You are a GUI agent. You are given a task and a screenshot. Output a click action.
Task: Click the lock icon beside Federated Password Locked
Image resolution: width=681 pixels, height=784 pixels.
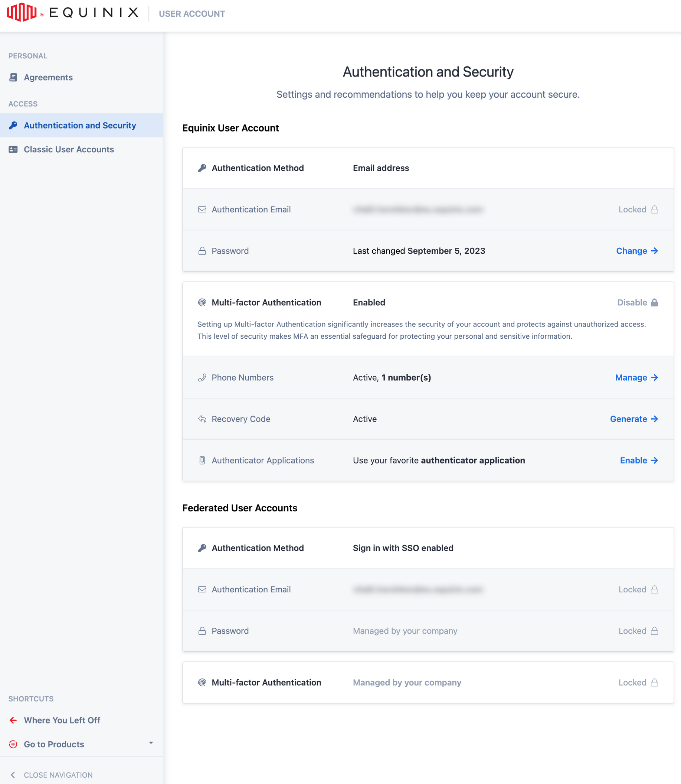point(654,631)
